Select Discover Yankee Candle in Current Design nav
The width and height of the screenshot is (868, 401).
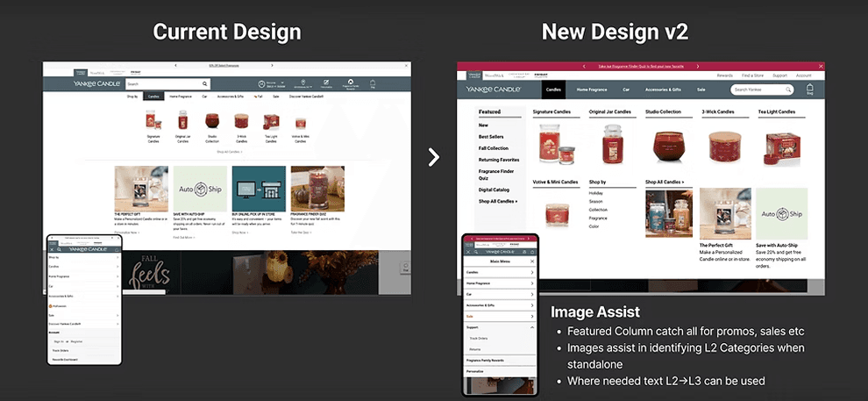tap(306, 97)
